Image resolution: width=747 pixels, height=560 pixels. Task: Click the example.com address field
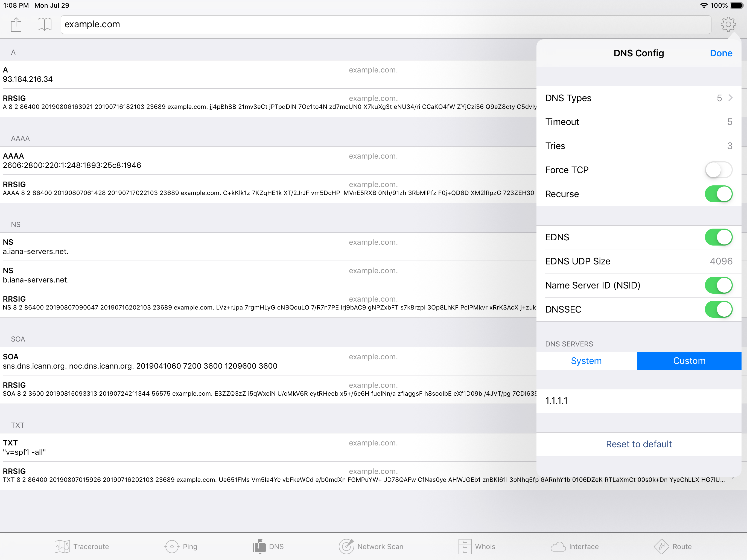click(385, 25)
